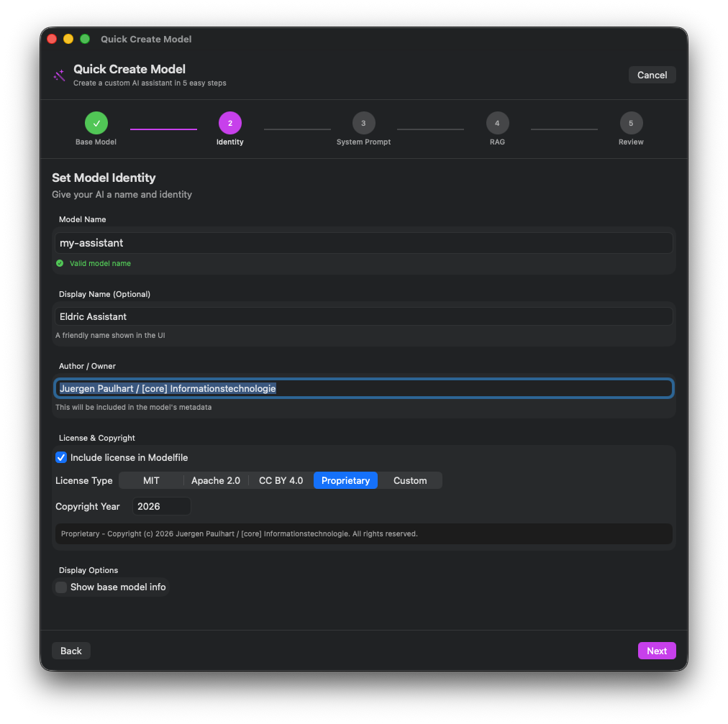This screenshot has width=728, height=724.
Task: Click the Copyright Year field
Action: click(160, 506)
